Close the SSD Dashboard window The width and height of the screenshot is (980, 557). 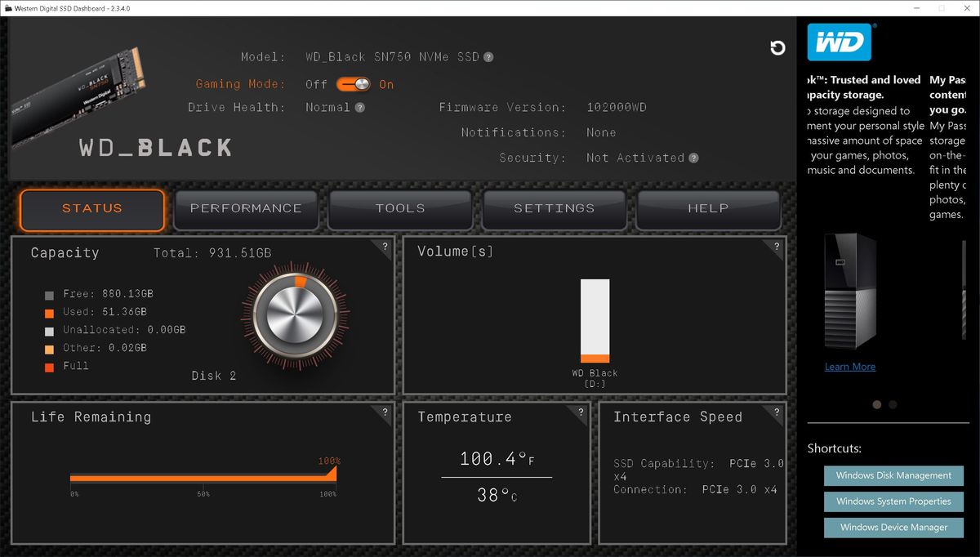[967, 8]
